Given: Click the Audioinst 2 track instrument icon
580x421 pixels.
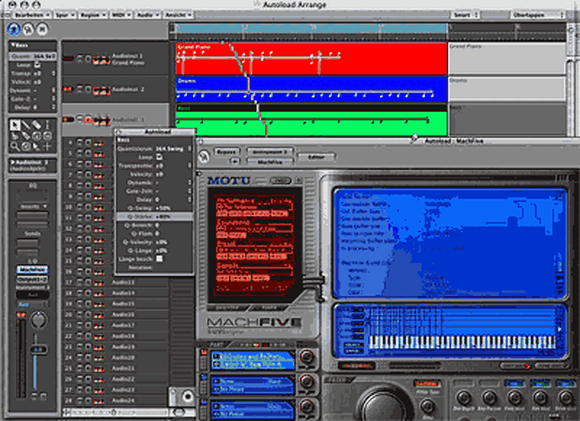Looking at the screenshot, I should pyautogui.click(x=101, y=90).
